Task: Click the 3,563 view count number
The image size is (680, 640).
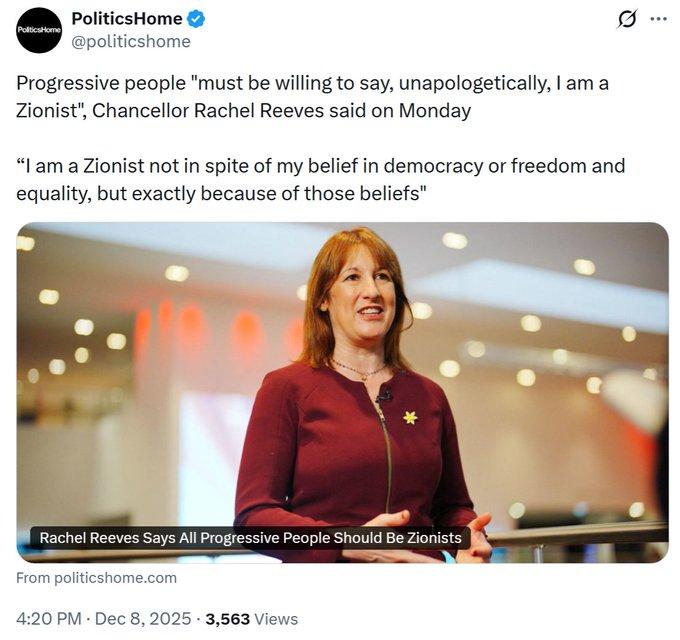Action: [228, 619]
